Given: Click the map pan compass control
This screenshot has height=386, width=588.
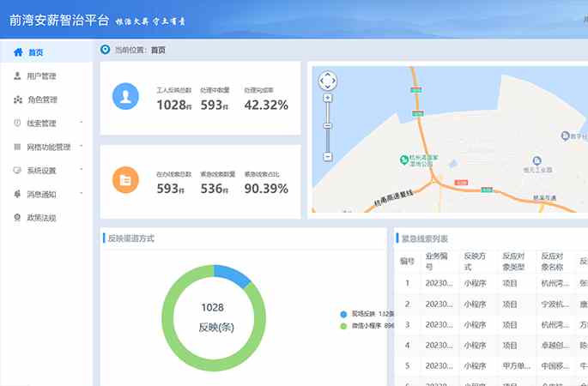Looking at the screenshot, I should [328, 81].
